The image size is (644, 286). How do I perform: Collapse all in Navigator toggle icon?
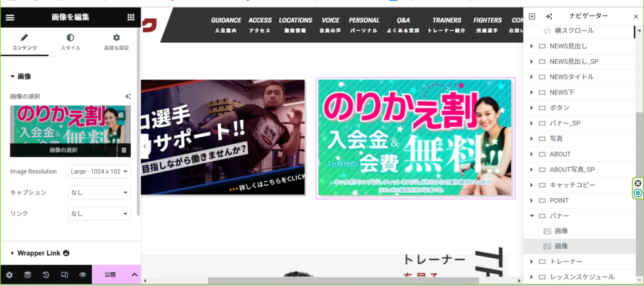tap(532, 16)
